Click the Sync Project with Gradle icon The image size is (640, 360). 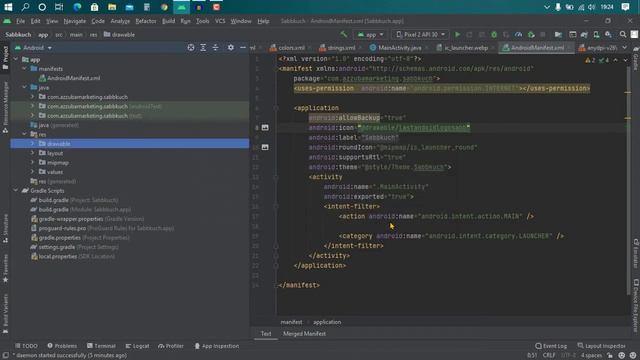(584, 35)
